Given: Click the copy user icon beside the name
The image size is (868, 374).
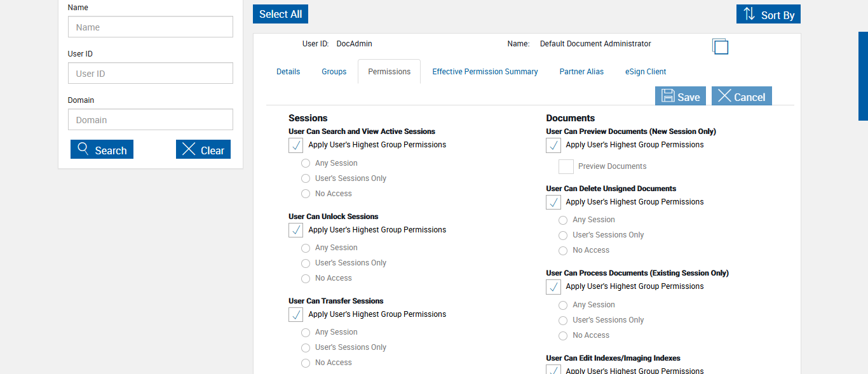Looking at the screenshot, I should 720,46.
